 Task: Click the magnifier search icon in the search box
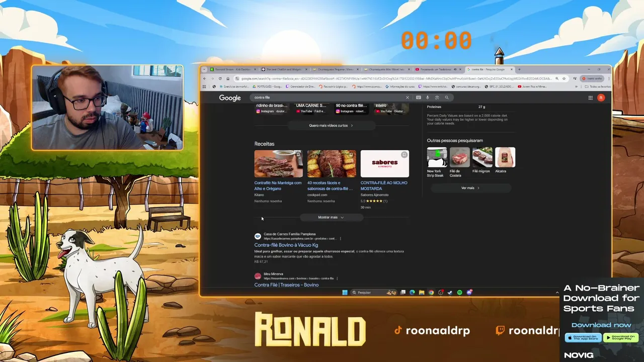point(446,98)
